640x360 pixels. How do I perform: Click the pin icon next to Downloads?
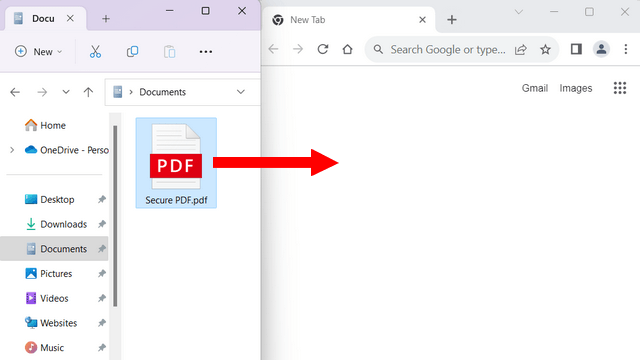102,224
